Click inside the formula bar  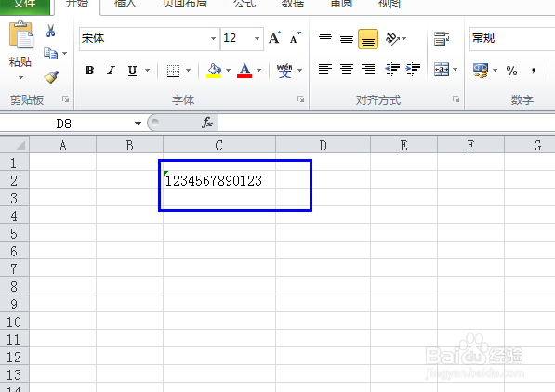[x=387, y=124]
